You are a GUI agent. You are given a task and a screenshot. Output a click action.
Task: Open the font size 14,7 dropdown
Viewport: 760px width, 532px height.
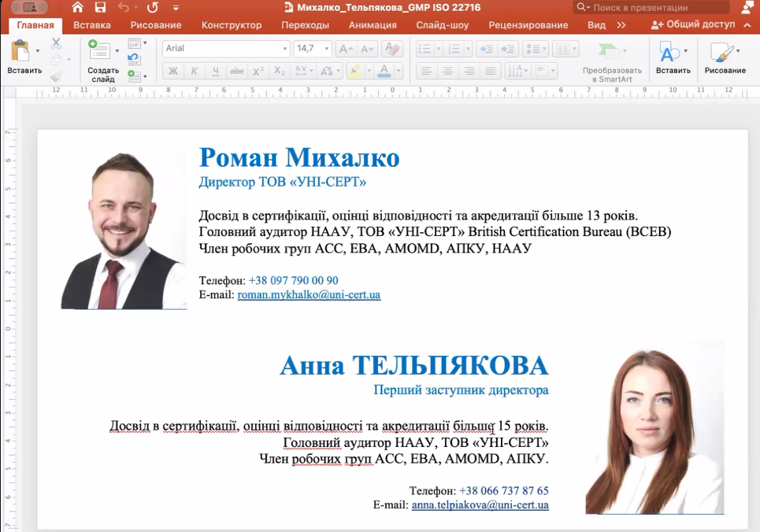[x=326, y=49]
